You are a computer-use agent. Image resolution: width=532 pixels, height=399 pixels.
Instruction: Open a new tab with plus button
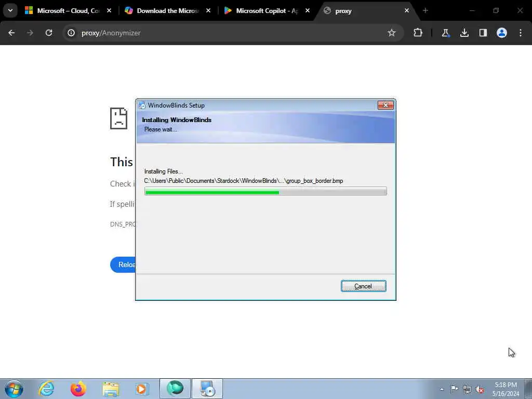click(425, 10)
